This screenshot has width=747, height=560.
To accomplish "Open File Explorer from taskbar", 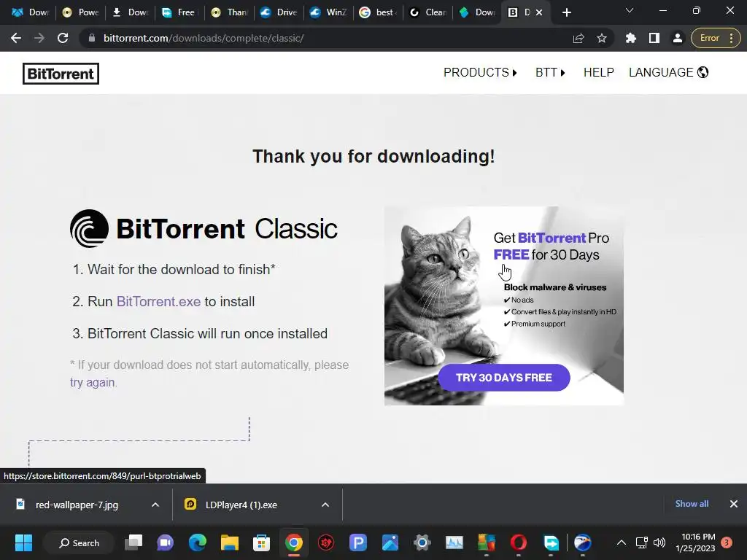I will (229, 542).
